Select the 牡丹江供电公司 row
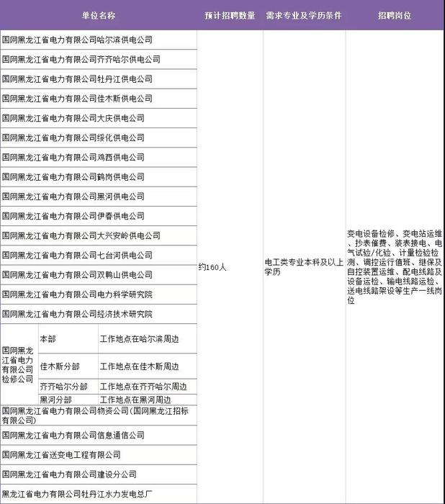The width and height of the screenshot is (445, 504). pyautogui.click(x=99, y=79)
